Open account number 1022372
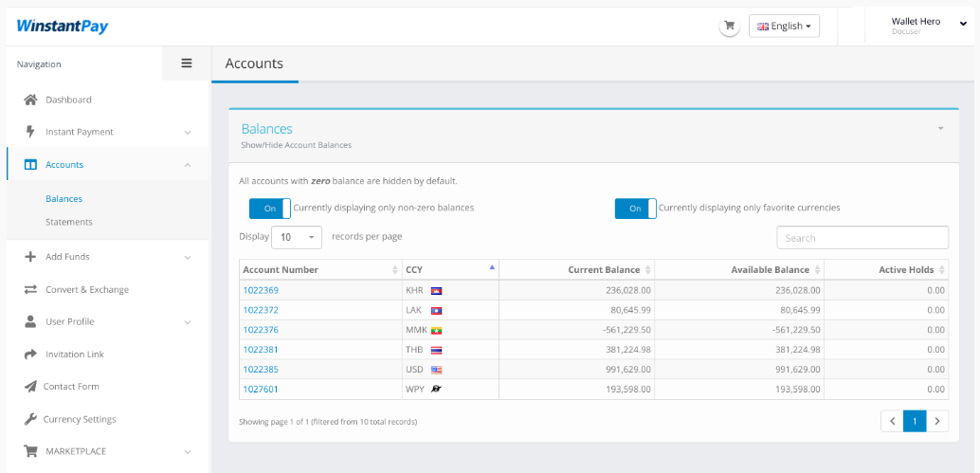Viewport: 980px width, 473px height. tap(261, 310)
